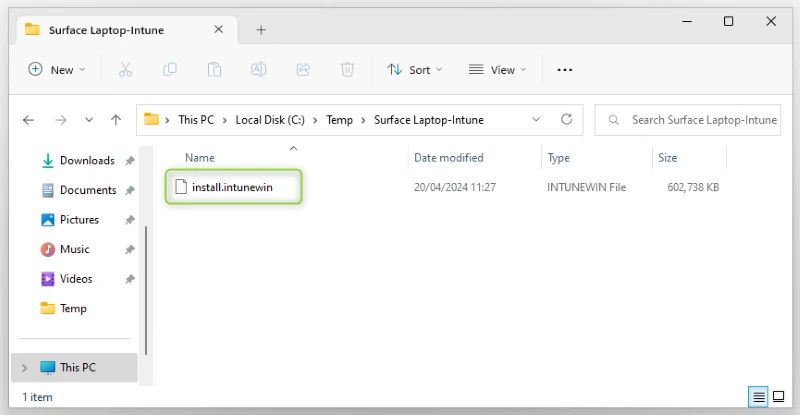
Task: Open the See more ellipsis menu
Action: coord(564,70)
